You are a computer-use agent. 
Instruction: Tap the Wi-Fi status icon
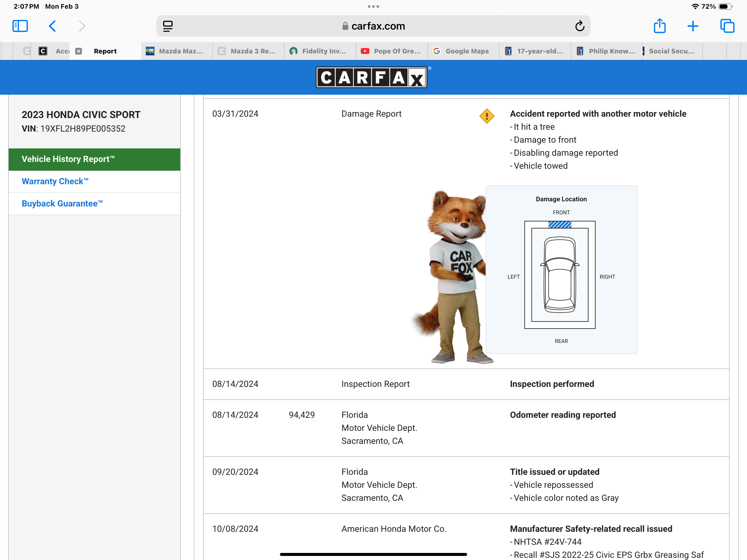[695, 7]
